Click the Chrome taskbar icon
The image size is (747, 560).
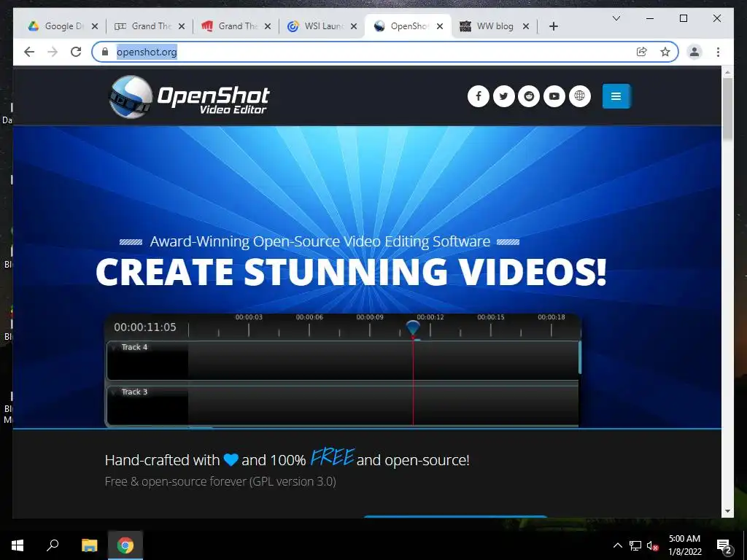[125, 545]
